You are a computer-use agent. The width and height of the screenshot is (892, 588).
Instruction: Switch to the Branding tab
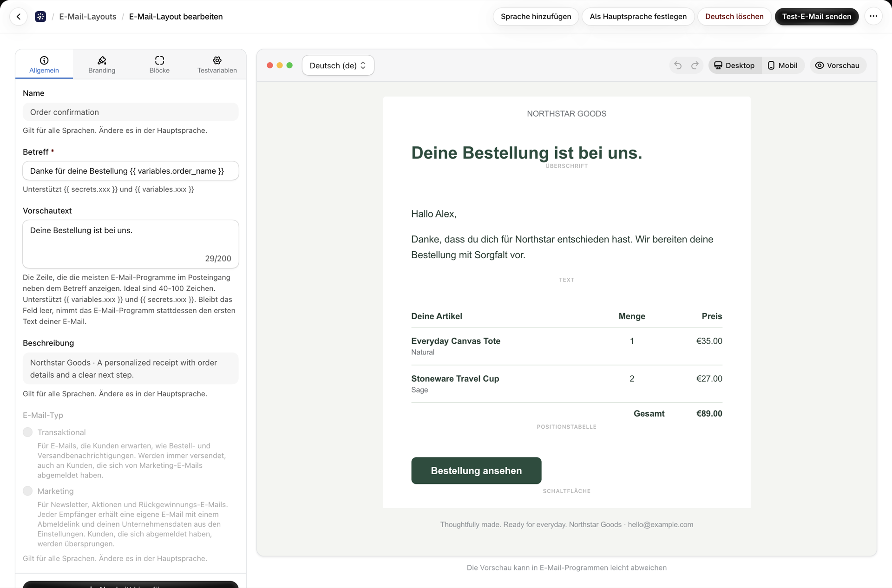coord(102,65)
